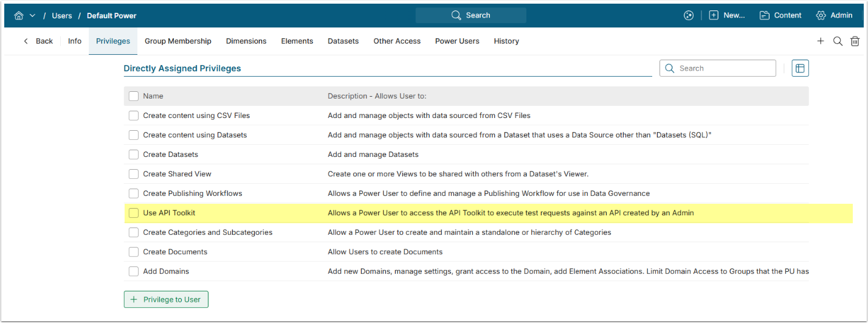Screen dimensions: 868x323
Task: Open the column layout grid icon
Action: pos(800,69)
